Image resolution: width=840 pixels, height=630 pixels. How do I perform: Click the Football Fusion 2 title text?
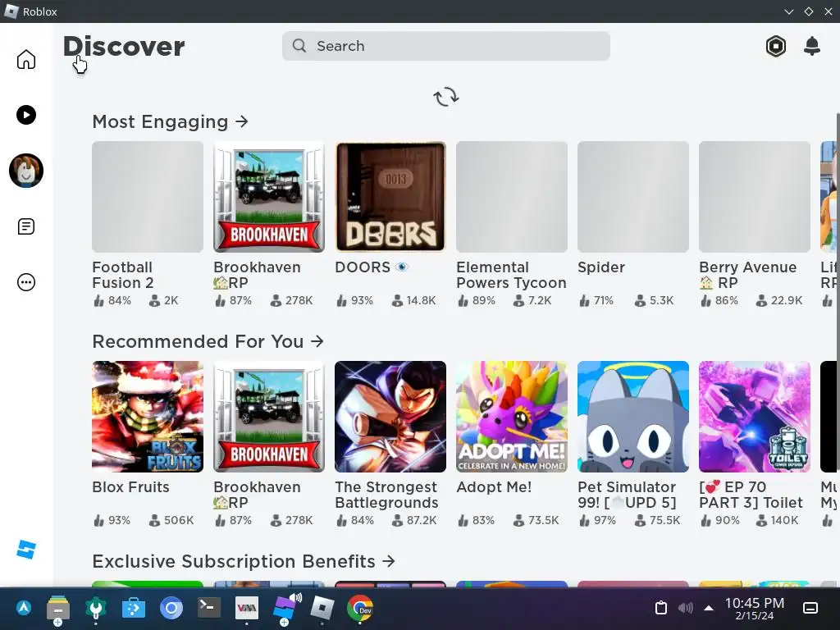coord(123,275)
